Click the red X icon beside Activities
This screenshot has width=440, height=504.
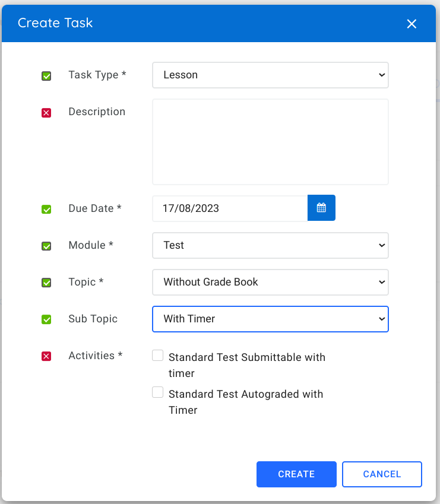point(46,356)
